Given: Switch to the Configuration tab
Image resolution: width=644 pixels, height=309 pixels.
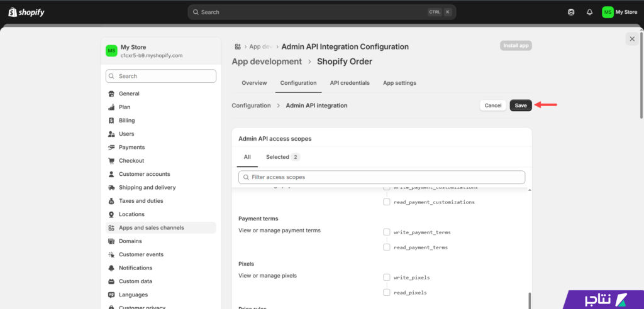Looking at the screenshot, I should coord(298,83).
